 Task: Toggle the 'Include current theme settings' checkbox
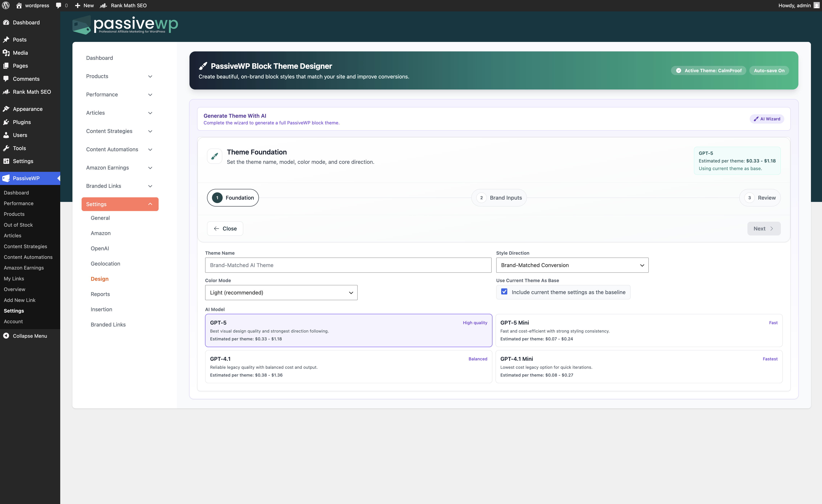(x=504, y=292)
